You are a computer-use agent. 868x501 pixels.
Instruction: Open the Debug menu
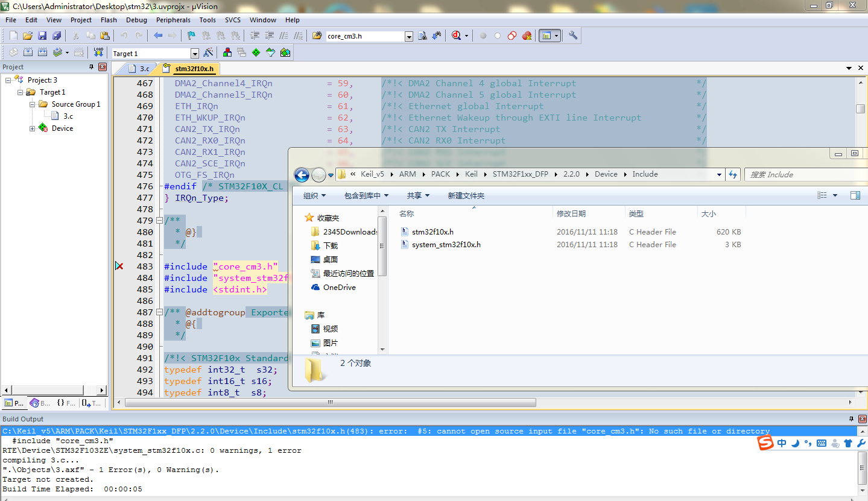point(136,20)
